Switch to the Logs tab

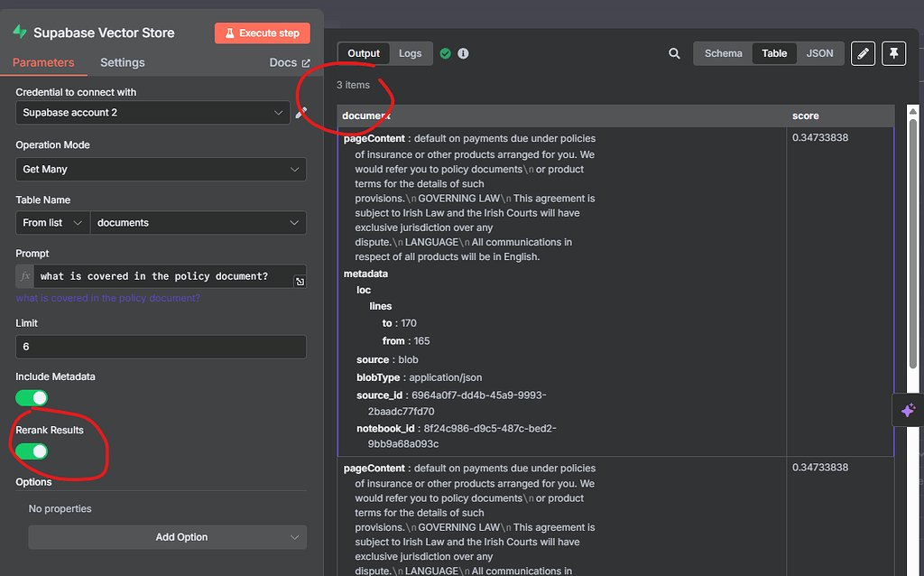[x=410, y=53]
